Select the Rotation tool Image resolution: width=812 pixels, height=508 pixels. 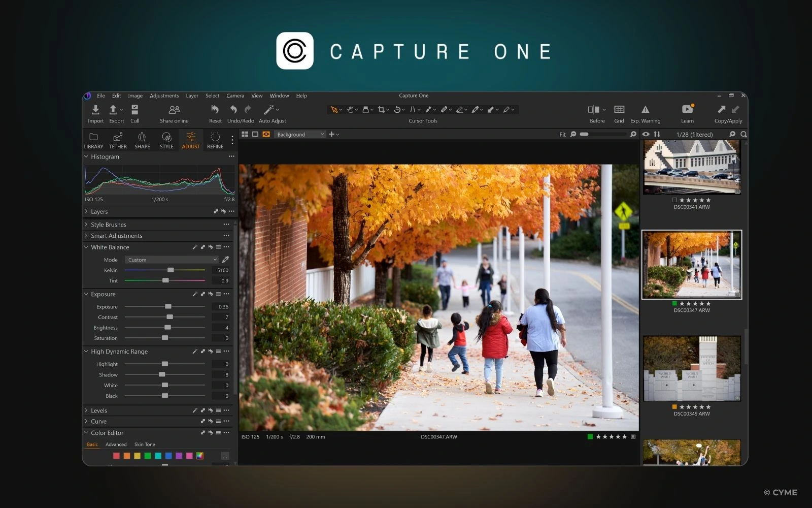397,109
